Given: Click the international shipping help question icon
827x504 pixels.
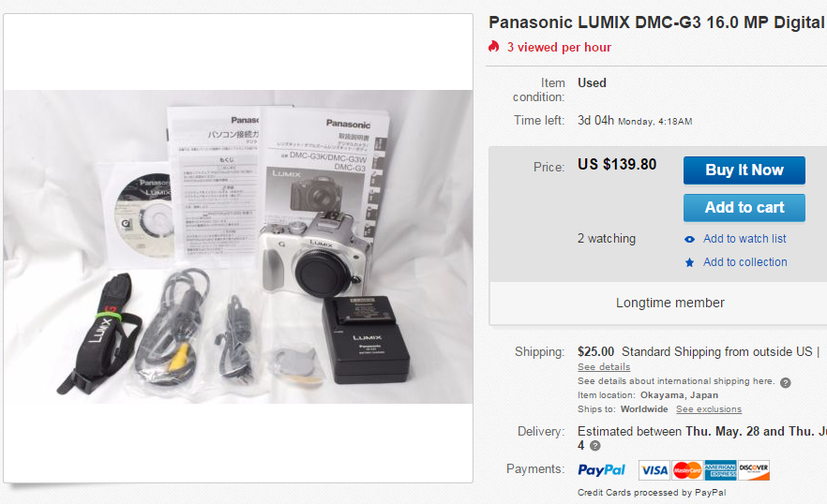Looking at the screenshot, I should point(786,383).
